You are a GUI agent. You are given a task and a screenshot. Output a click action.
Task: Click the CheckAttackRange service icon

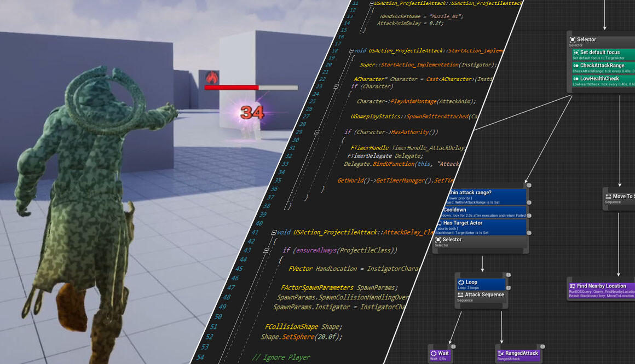pos(576,66)
